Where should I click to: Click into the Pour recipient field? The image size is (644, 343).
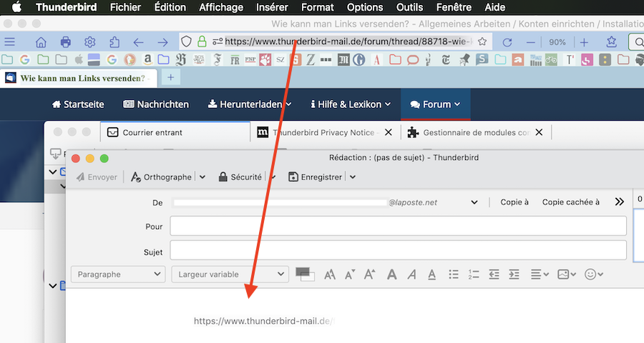click(398, 226)
